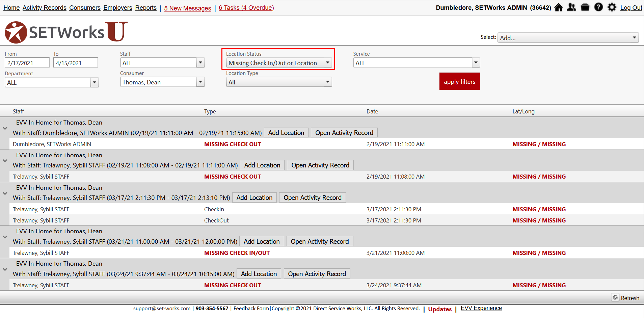
Task: Open the Consumers menu
Action: point(85,8)
